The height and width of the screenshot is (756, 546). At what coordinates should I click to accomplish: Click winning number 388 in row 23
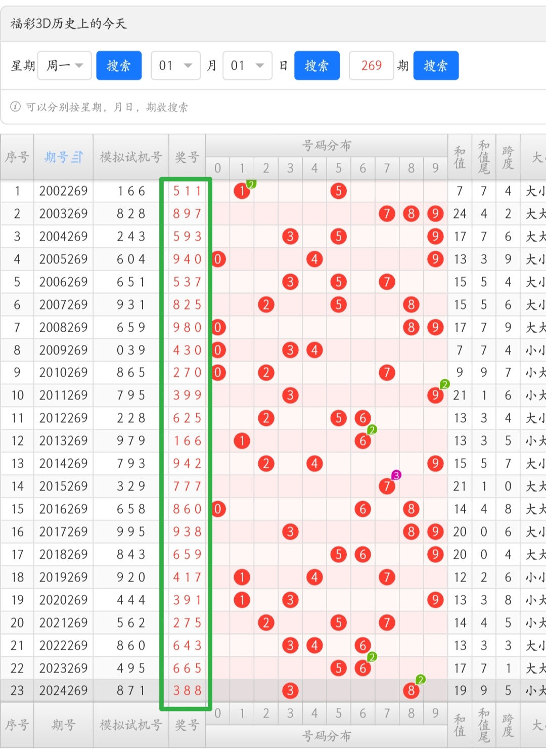click(187, 691)
